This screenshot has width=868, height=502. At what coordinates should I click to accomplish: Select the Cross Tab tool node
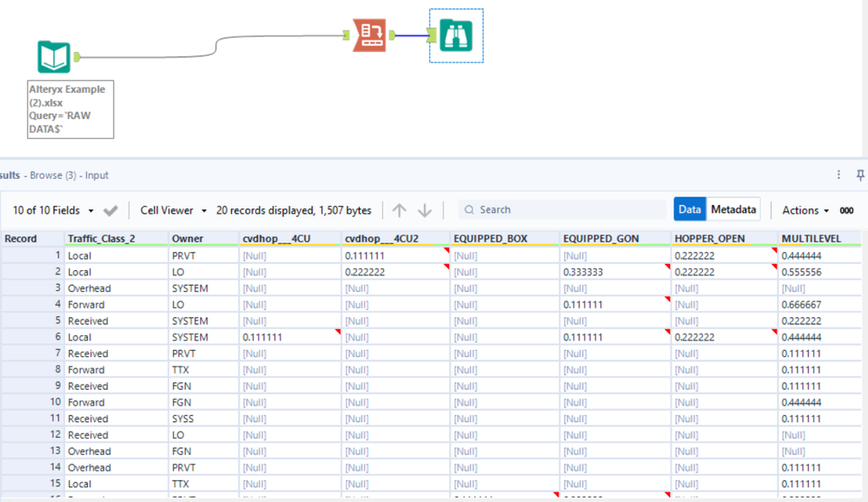(x=369, y=36)
